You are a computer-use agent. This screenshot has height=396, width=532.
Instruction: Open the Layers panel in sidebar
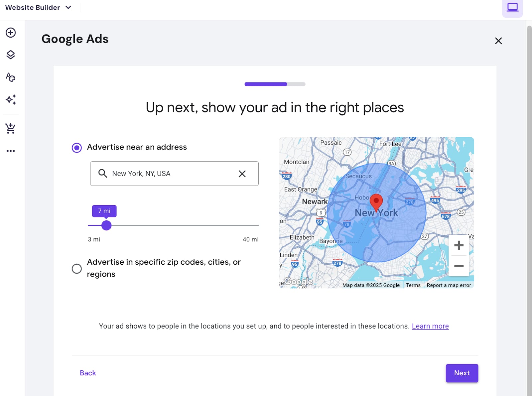(11, 55)
